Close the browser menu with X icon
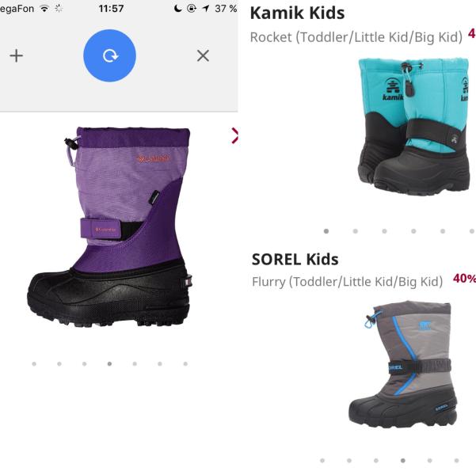476x475 pixels. (203, 56)
